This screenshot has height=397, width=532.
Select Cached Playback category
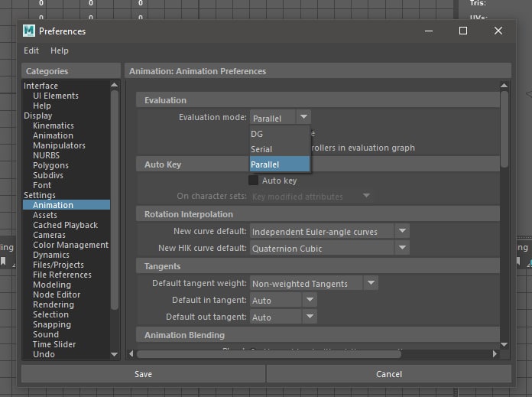click(65, 225)
